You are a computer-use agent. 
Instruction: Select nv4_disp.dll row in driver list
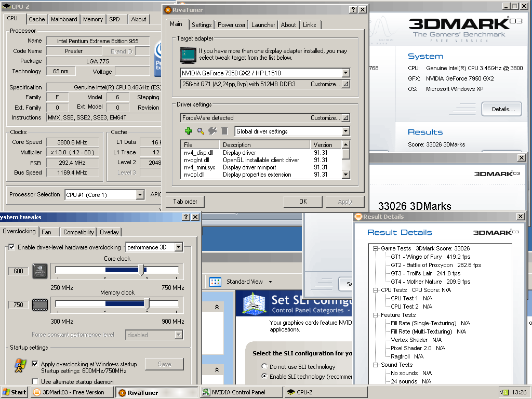261,153
